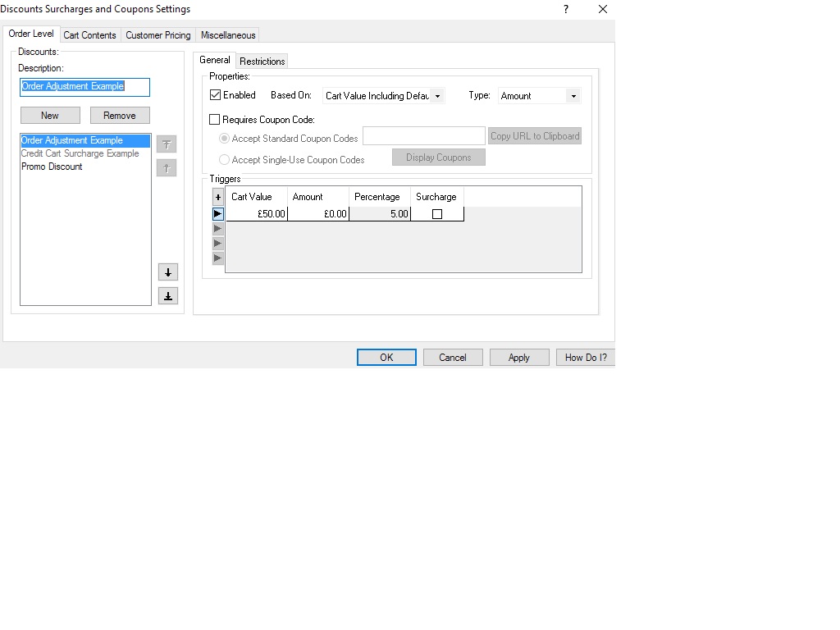The image size is (840, 630).
Task: Click the plus icon to add a trigger row
Action: pyautogui.click(x=218, y=197)
